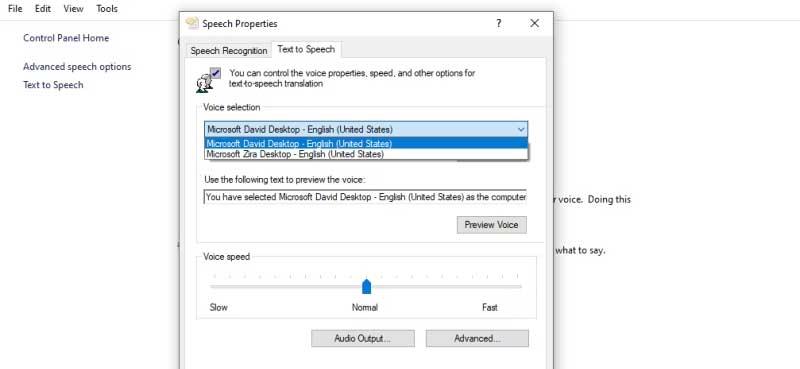Click the Preview Voice button
This screenshot has height=369, width=800.
click(491, 225)
